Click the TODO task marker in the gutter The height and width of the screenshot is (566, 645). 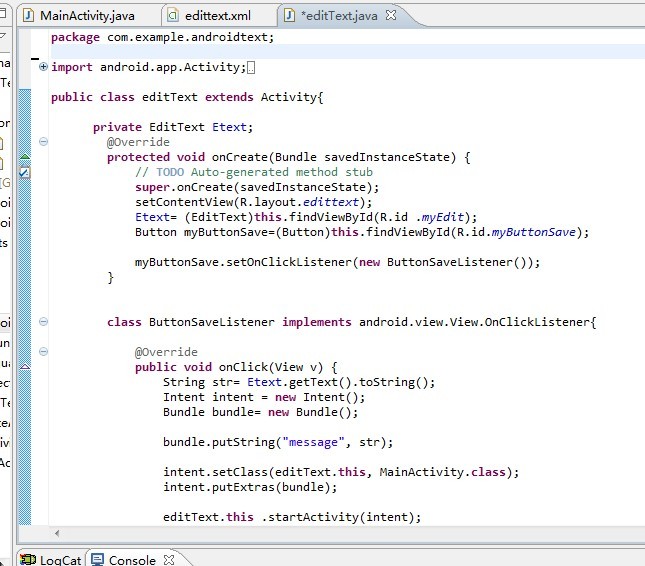pyautogui.click(x=25, y=172)
